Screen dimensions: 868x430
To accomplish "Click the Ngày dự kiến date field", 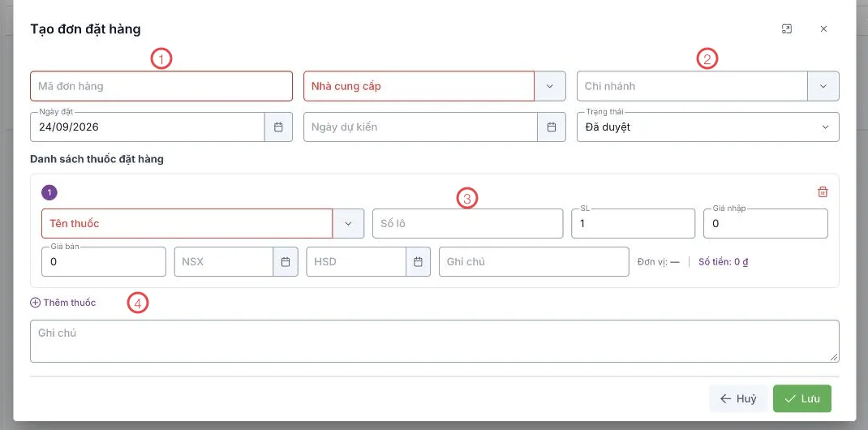I will 421,127.
